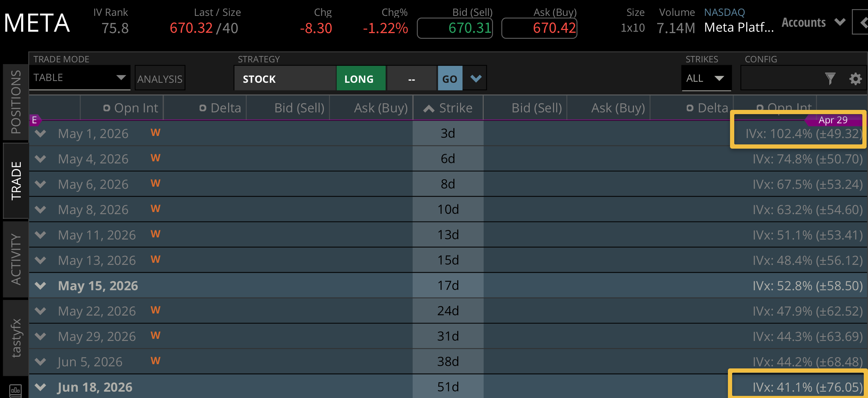This screenshot has height=398, width=868.
Task: Toggle circle icon next to right Delta
Action: click(x=690, y=108)
